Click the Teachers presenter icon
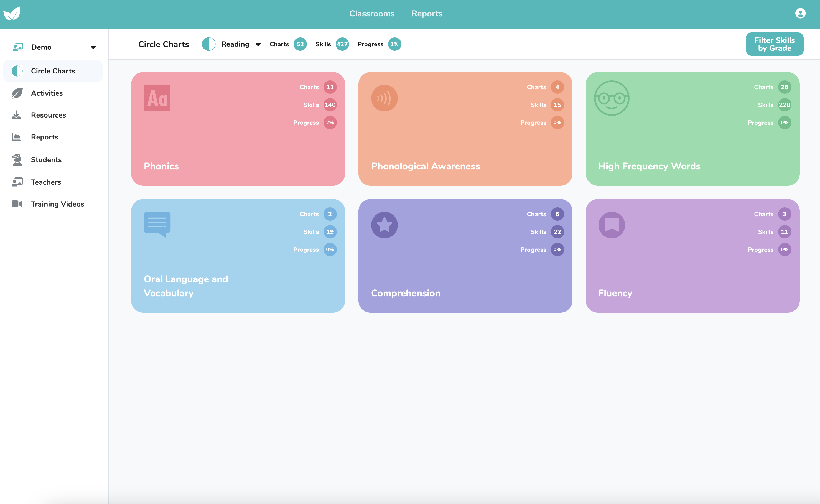The width and height of the screenshot is (820, 504). point(17,182)
